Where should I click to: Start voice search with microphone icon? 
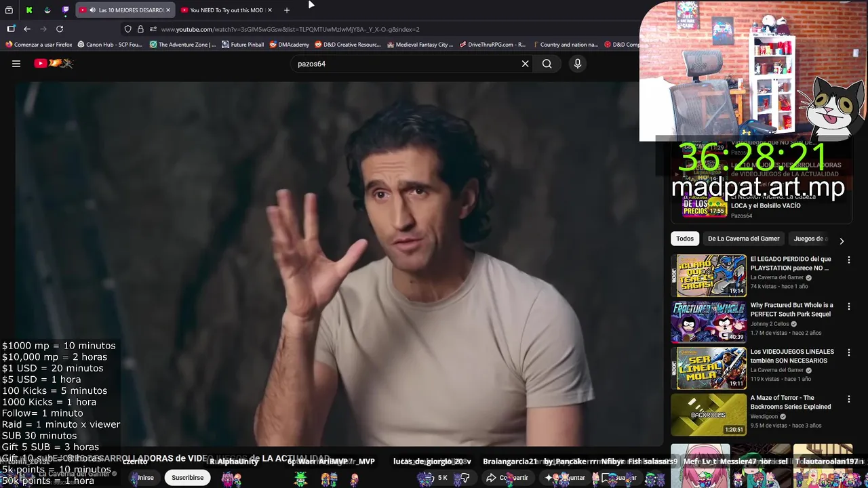point(578,64)
